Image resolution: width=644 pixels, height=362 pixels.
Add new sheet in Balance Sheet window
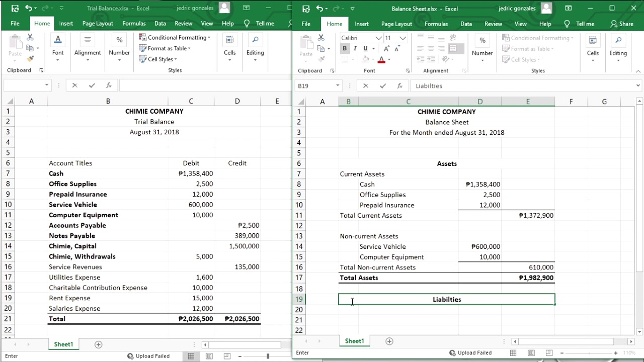(x=389, y=341)
